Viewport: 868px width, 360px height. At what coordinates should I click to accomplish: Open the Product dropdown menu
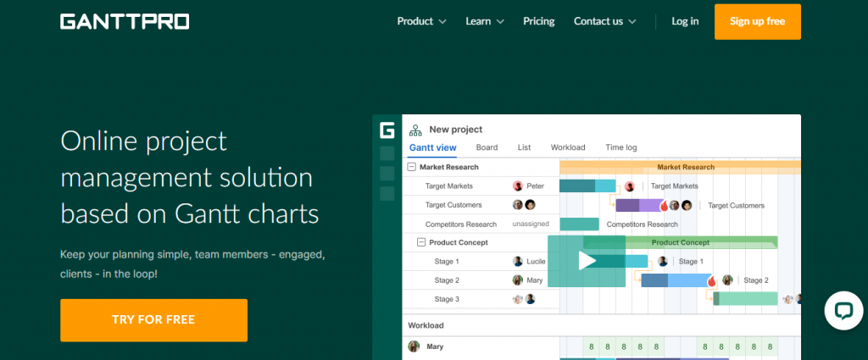[421, 21]
